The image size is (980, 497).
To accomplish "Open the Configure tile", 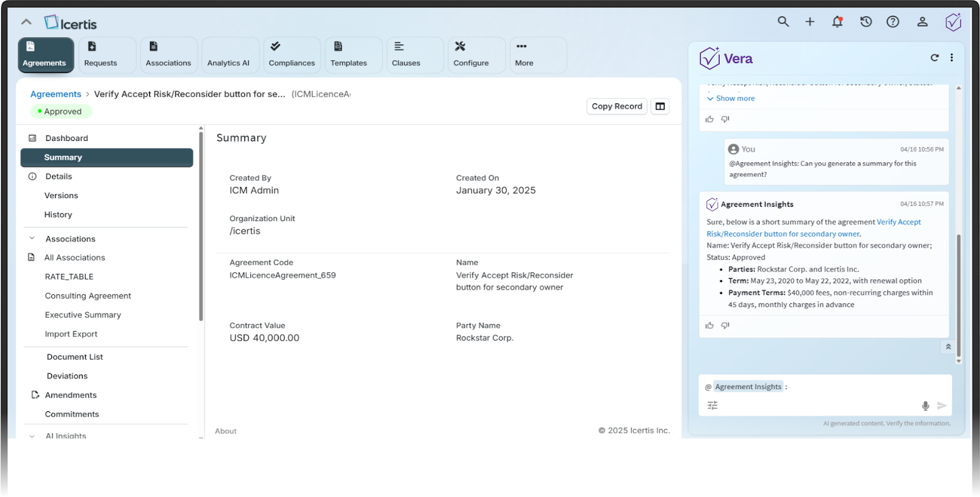I will point(477,55).
